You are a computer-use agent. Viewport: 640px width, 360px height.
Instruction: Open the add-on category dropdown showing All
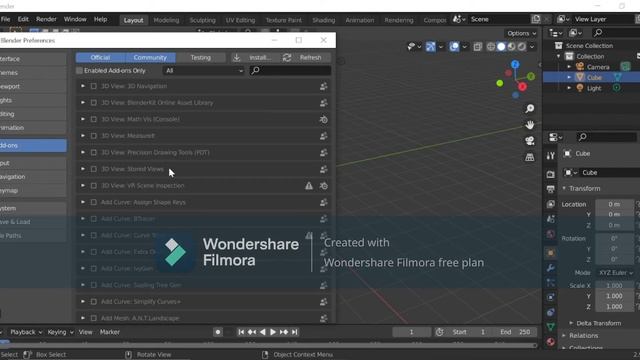[203, 71]
